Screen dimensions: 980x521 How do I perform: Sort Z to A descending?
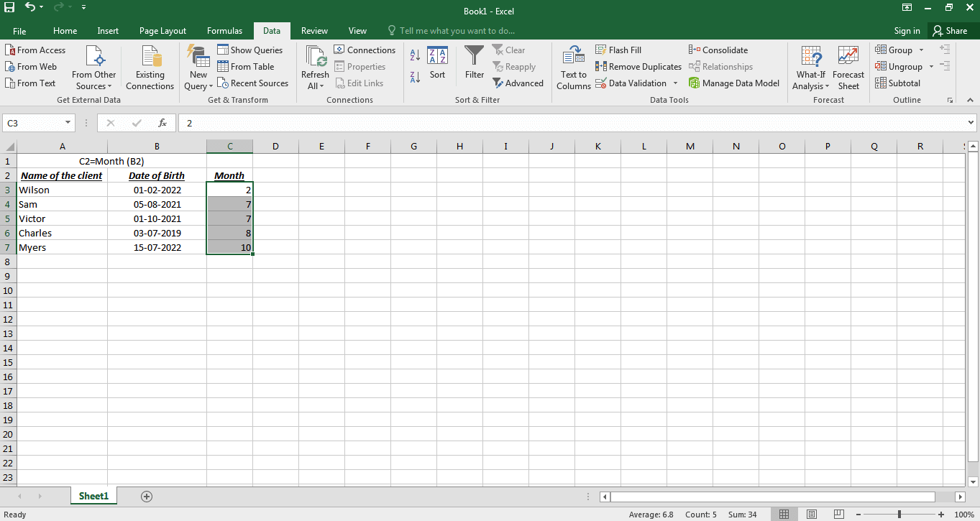pos(415,77)
